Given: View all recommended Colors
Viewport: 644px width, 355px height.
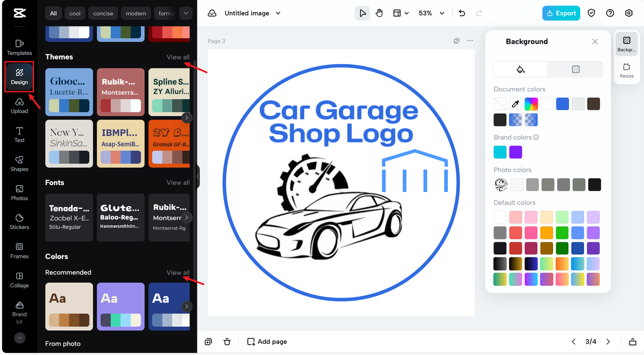Looking at the screenshot, I should (x=178, y=273).
